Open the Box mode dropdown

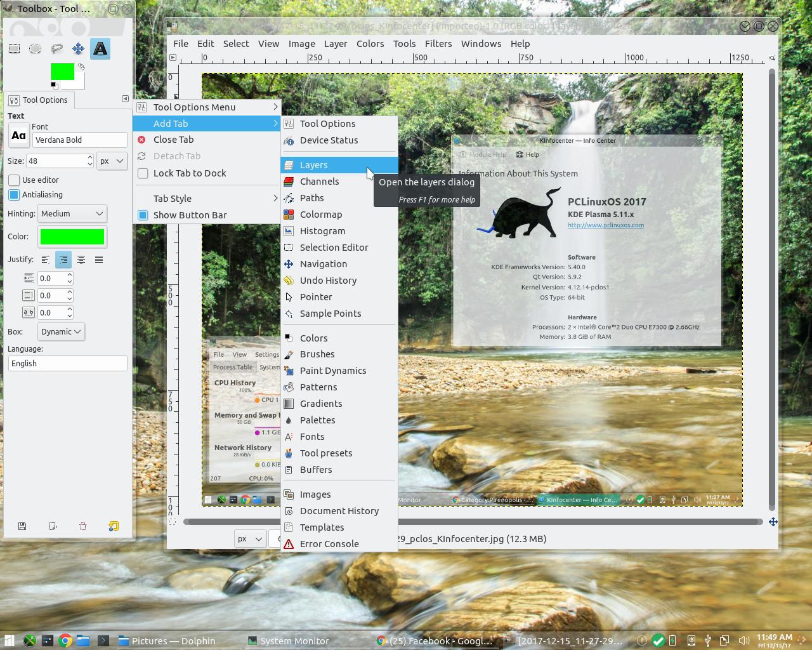click(x=61, y=331)
